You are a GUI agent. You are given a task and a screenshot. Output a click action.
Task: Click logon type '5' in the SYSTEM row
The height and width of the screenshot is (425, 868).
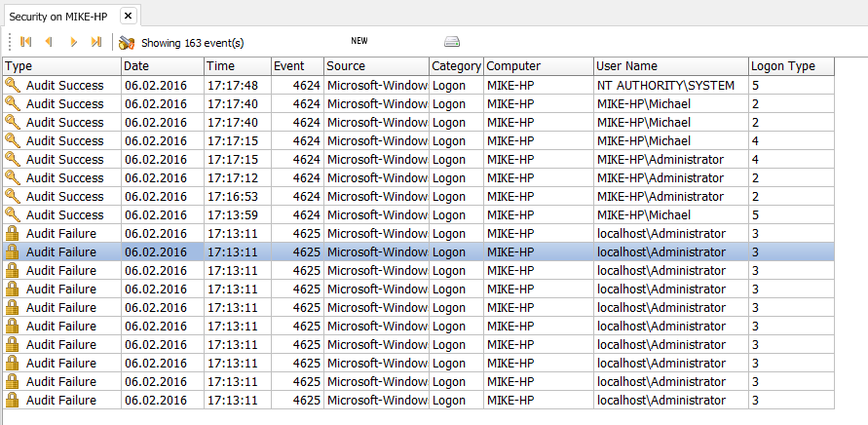[756, 86]
